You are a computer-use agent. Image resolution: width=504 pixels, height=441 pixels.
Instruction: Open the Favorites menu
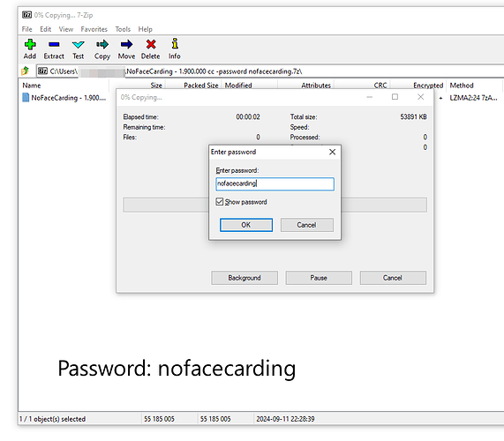tap(94, 29)
